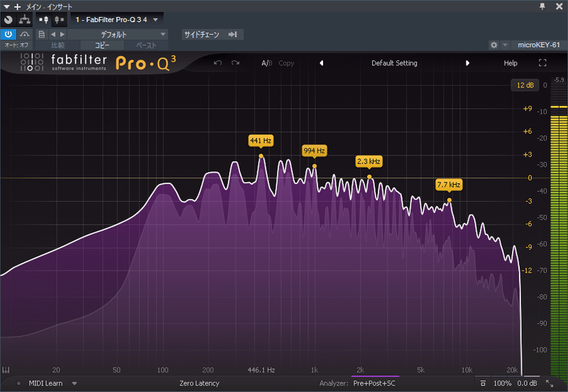Image resolution: width=568 pixels, height=392 pixels.
Task: Click the 比較 compare button
Action: [58, 45]
